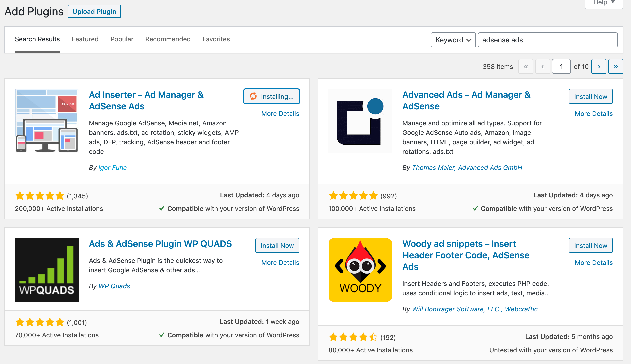
Task: Click the star rating of Woody snippets
Action: tap(353, 337)
